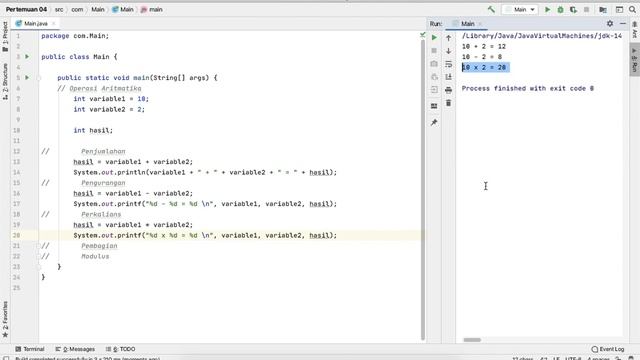Click the Main class breadcrumb with class icon
This screenshot has width=640, height=360.
pyautogui.click(x=123, y=9)
